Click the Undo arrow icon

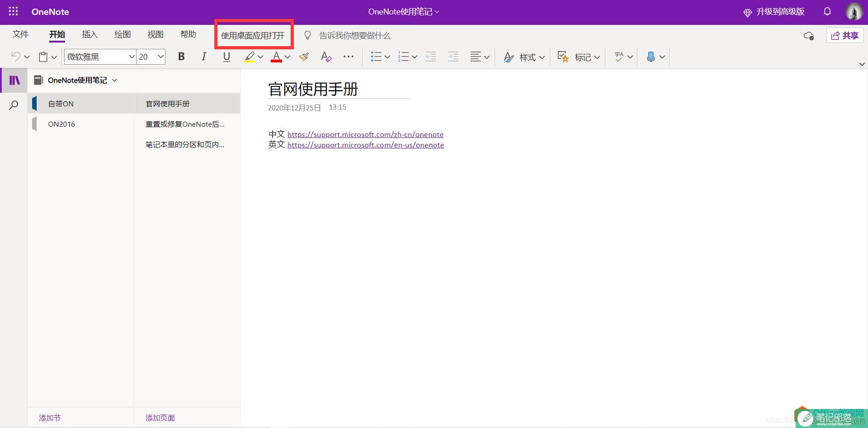[16, 57]
